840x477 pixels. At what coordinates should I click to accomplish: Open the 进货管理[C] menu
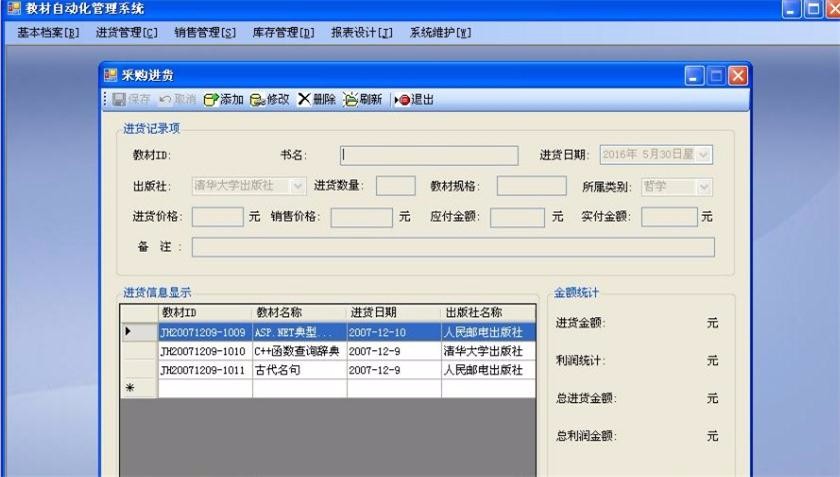126,33
